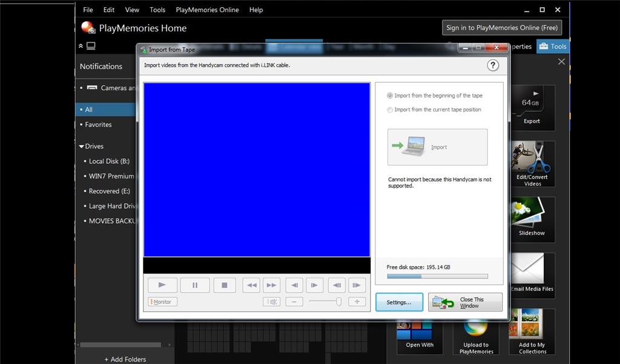Click the Stop playback button

(x=225, y=285)
